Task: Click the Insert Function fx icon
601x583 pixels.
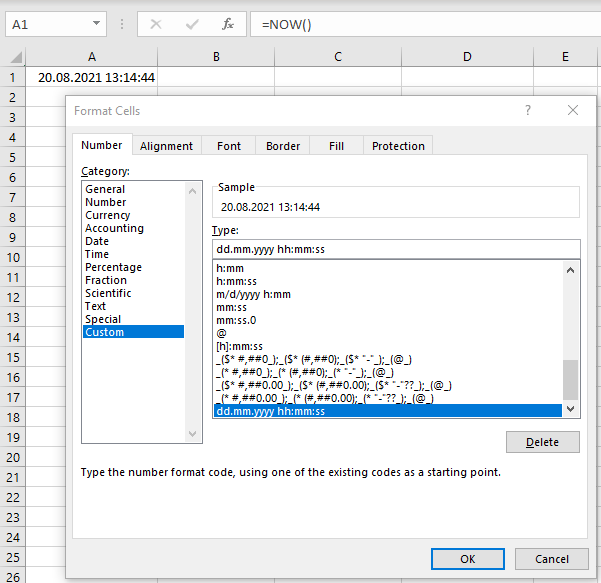Action: [x=228, y=24]
